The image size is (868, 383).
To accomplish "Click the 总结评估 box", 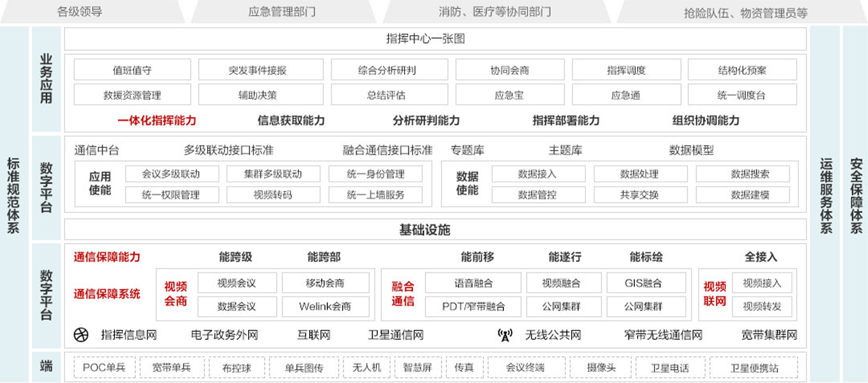I will [389, 95].
